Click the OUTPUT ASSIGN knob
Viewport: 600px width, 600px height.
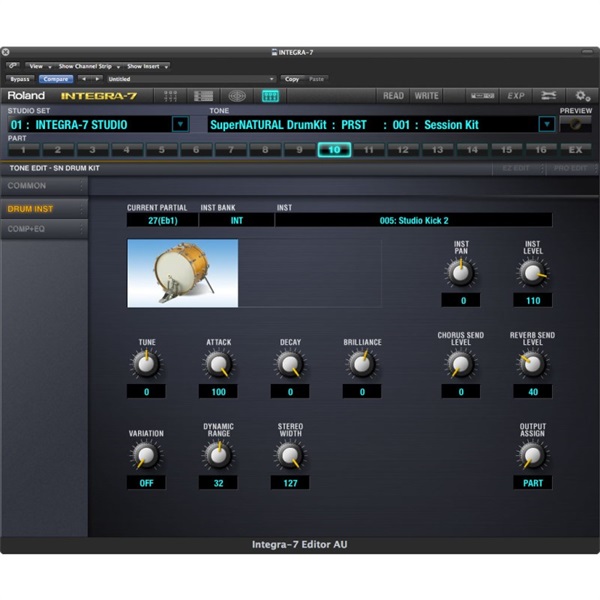[533, 455]
